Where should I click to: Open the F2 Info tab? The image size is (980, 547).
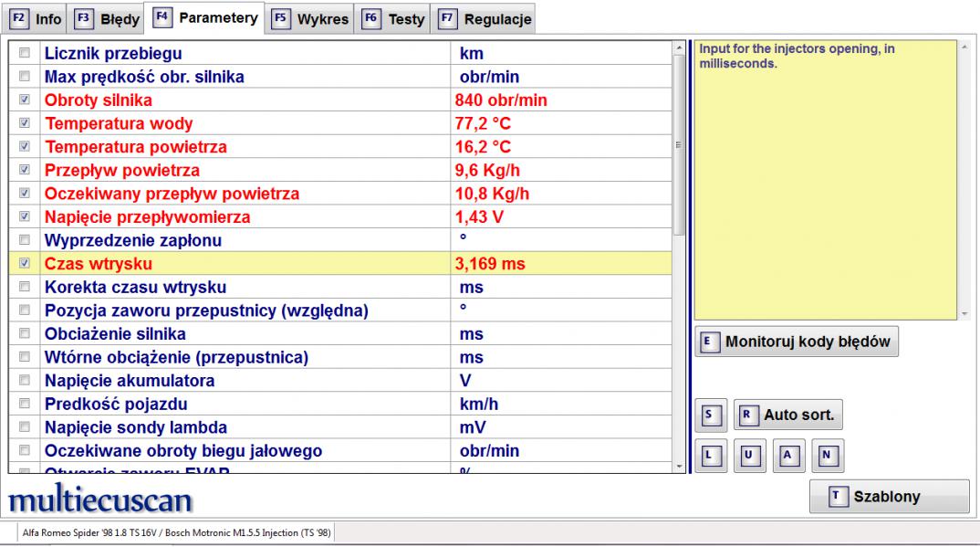(36, 19)
